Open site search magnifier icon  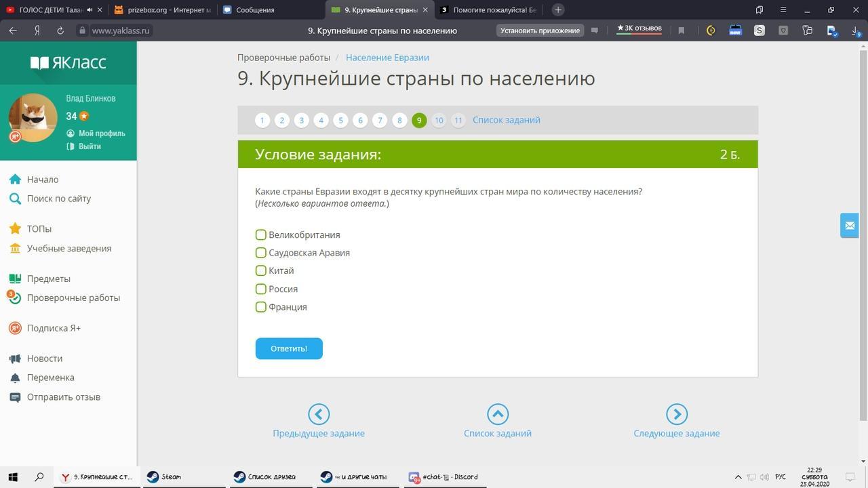(x=15, y=199)
